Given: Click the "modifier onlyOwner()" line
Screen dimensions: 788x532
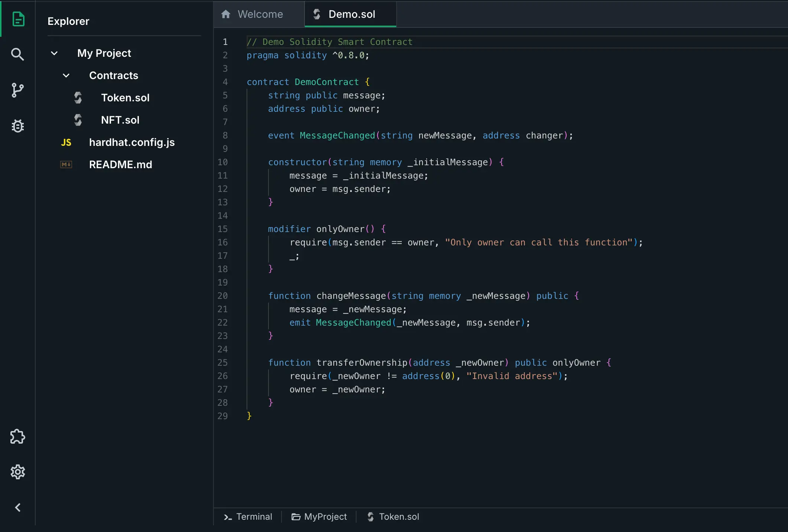Looking at the screenshot, I should [x=327, y=229].
